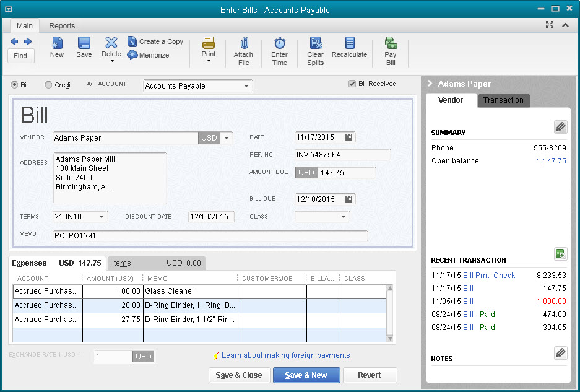Click the Clear Splits icon
Image resolution: width=580 pixels, height=392 pixels.
[315, 48]
